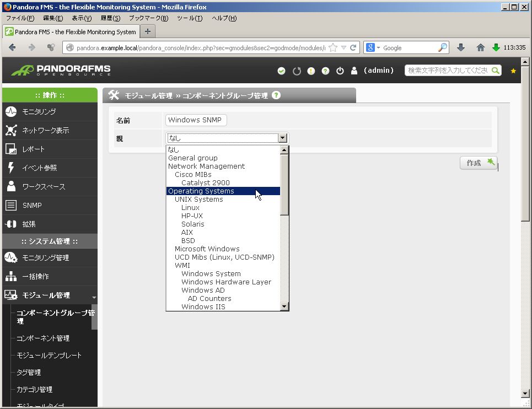Image resolution: width=532 pixels, height=409 pixels.
Task: Click the 作成 create button
Action: click(x=479, y=163)
